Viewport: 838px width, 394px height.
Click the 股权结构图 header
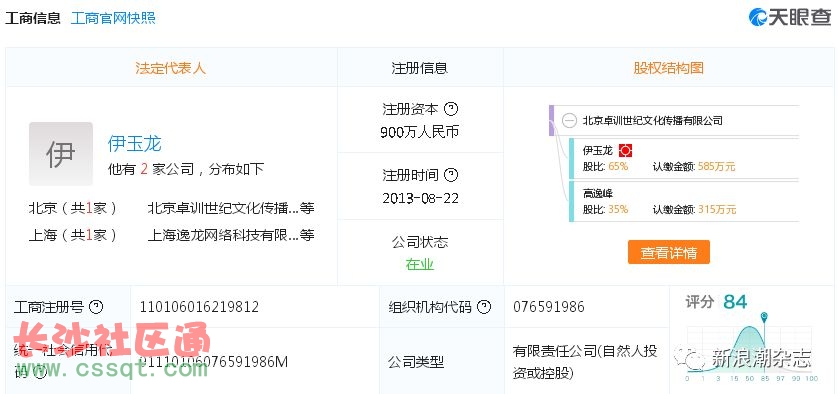669,68
